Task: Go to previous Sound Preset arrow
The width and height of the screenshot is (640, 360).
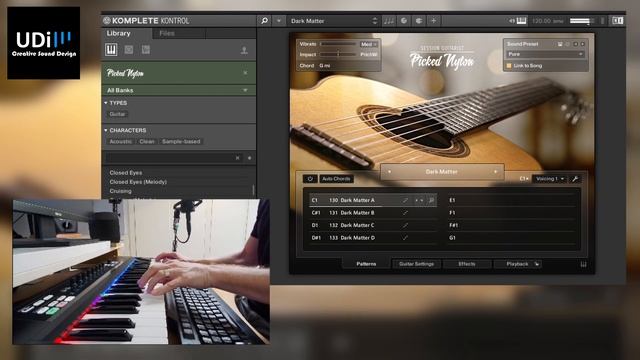Action: coord(576,44)
